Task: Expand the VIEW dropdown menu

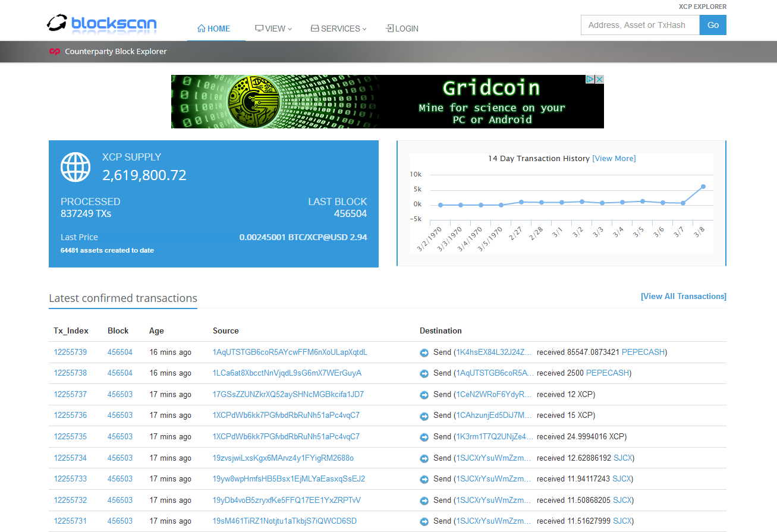Action: (273, 29)
